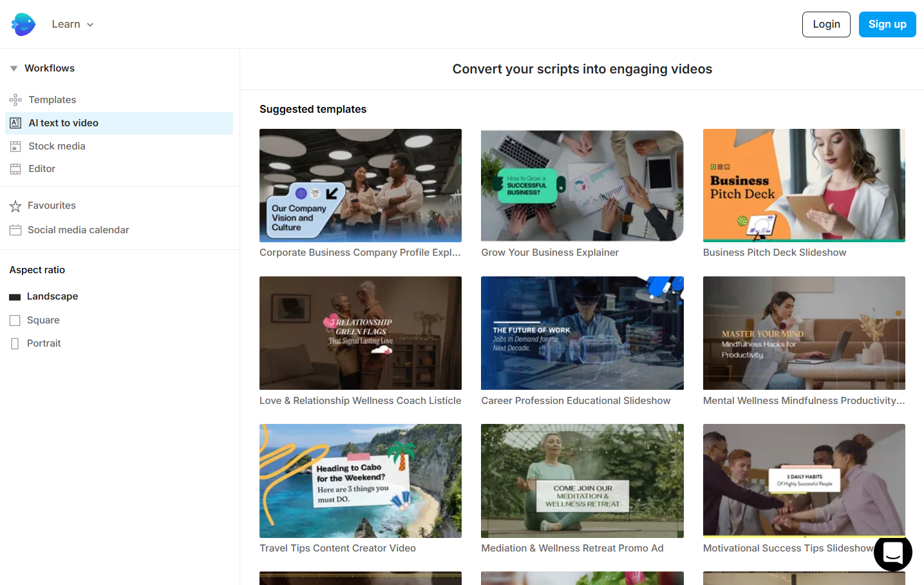The height and width of the screenshot is (585, 924).
Task: Click Mediation & Wellness Retreat Promo Ad title
Action: pyautogui.click(x=572, y=548)
